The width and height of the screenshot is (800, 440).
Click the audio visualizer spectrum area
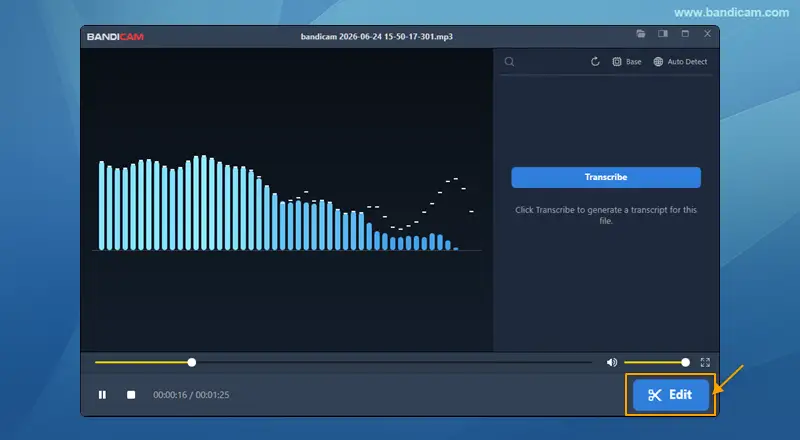(287, 200)
